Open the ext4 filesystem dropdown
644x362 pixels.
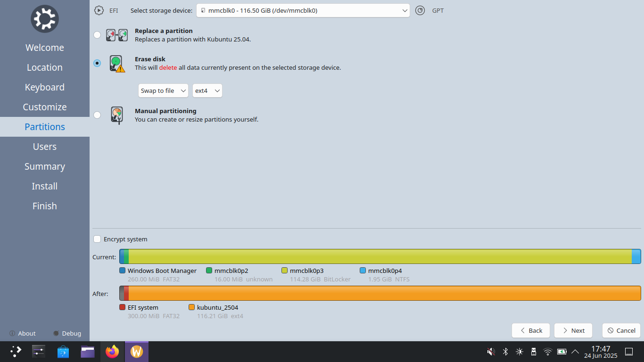(x=207, y=90)
